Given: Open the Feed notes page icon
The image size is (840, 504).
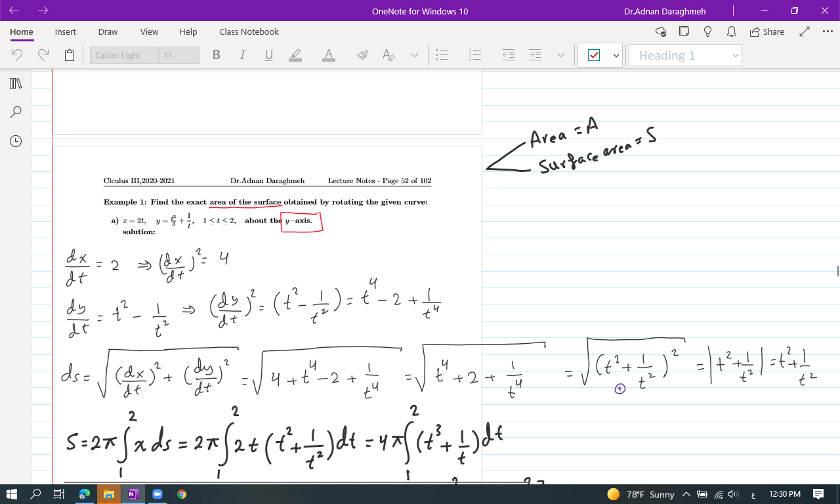Looking at the screenshot, I should (x=684, y=31).
